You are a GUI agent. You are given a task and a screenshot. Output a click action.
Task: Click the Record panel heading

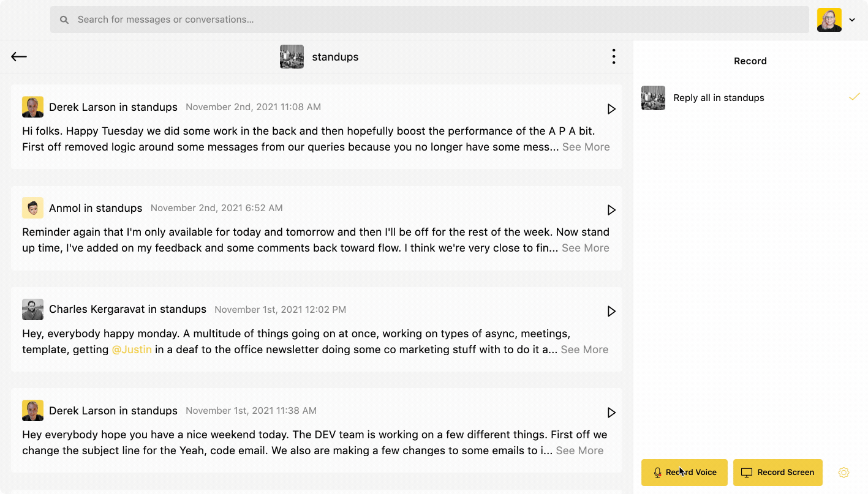coord(750,61)
